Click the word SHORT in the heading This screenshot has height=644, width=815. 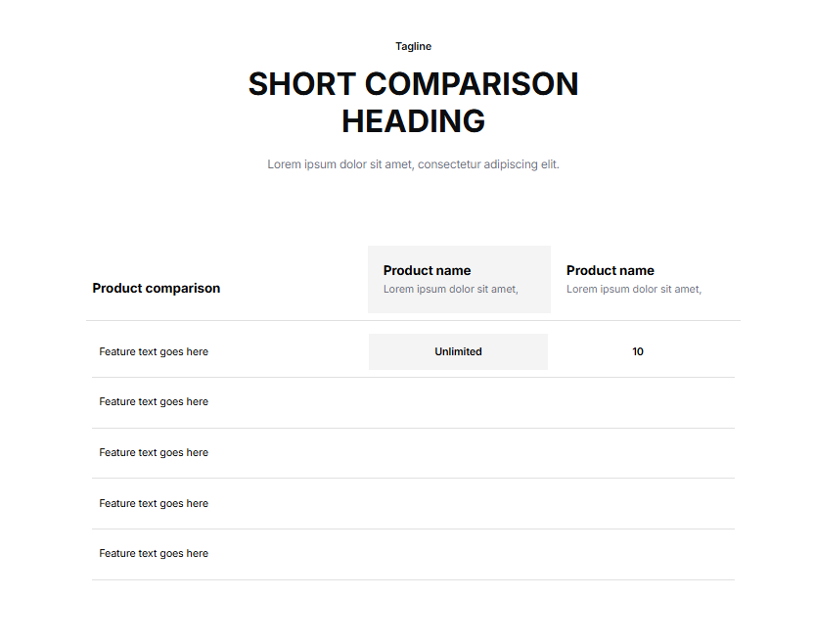tap(301, 84)
